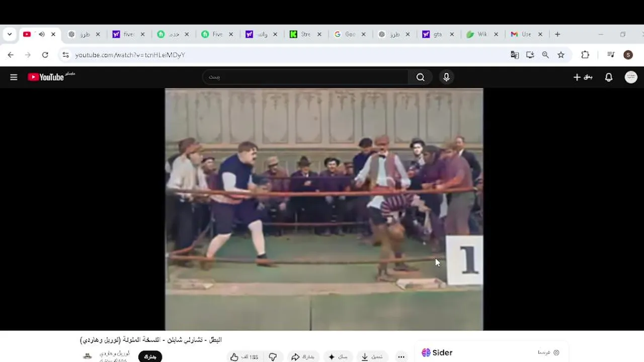This screenshot has height=362, width=644.
Task: Open more actions three-dot menu
Action: [401, 357]
